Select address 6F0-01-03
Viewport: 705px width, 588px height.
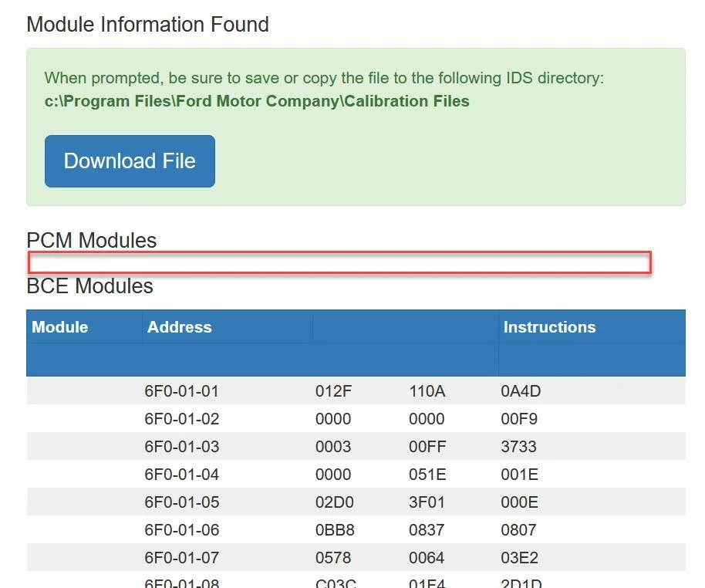pyautogui.click(x=181, y=447)
